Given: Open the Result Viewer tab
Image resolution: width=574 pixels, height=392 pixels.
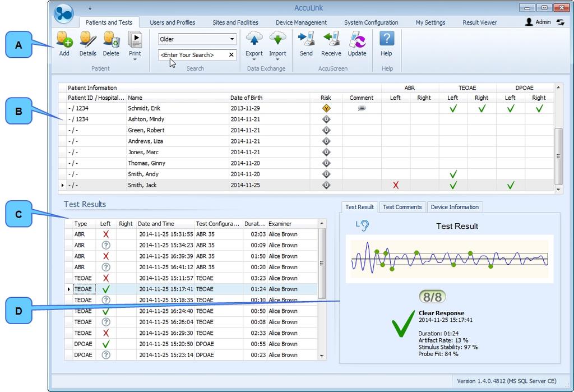Looking at the screenshot, I should (480, 22).
